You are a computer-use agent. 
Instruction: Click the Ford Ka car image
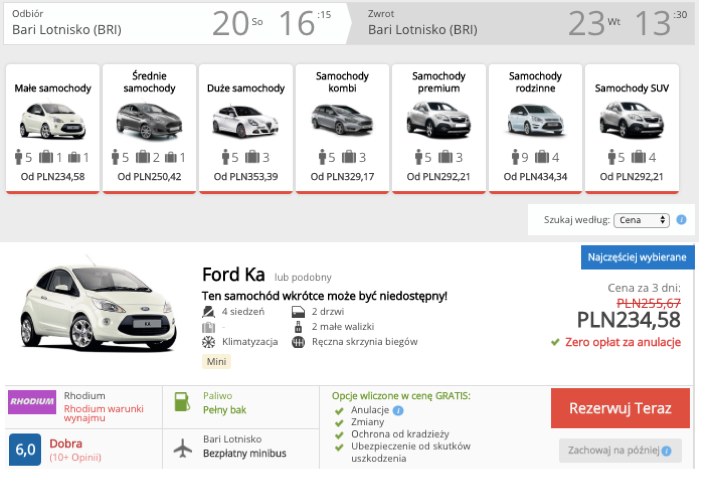tap(84, 308)
